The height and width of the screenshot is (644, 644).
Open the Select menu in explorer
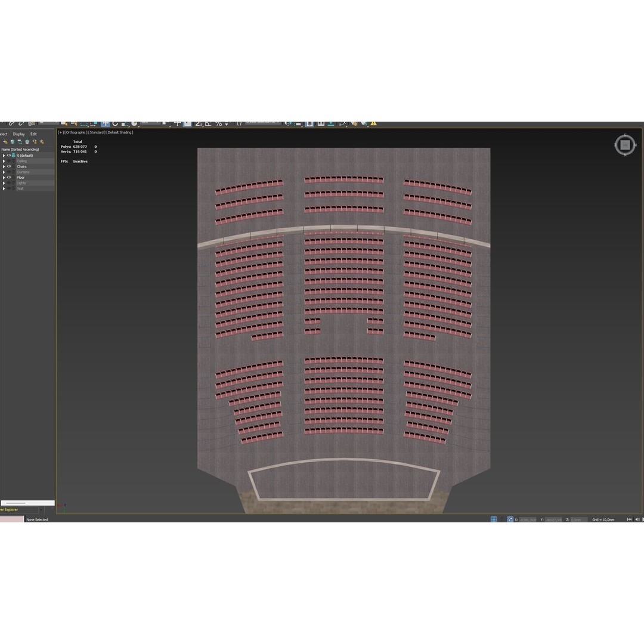click(4, 134)
